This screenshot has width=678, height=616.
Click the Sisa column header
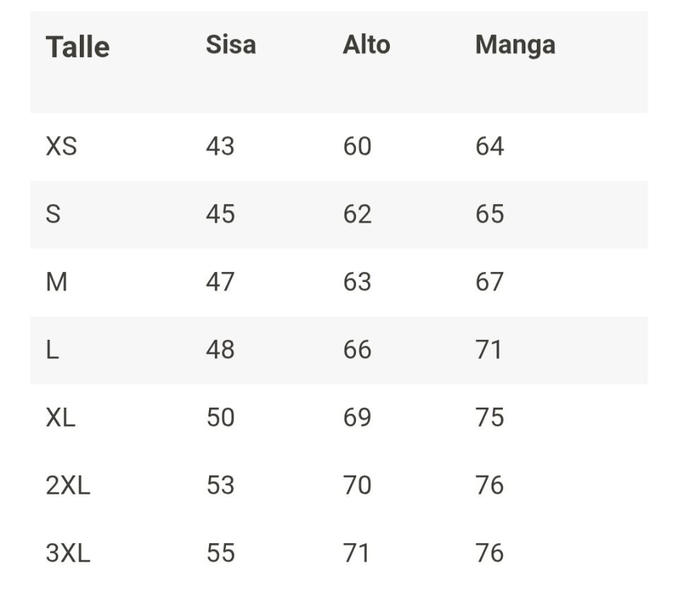coord(230,45)
